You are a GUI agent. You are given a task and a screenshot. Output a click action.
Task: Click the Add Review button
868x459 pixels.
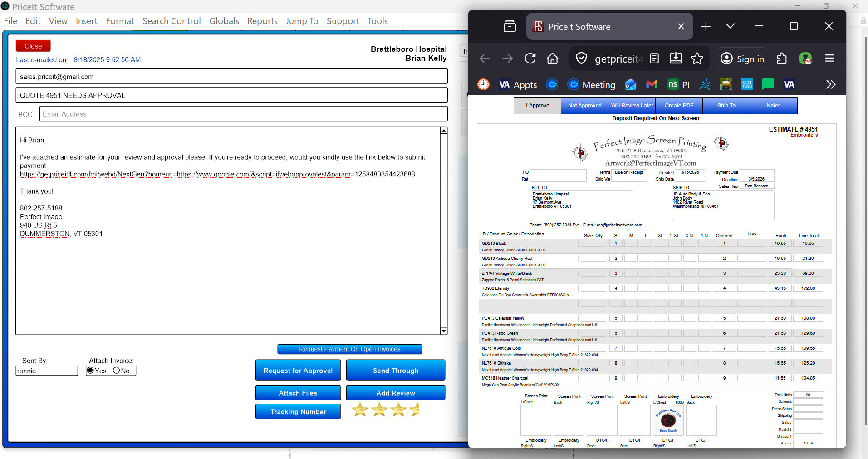point(396,393)
